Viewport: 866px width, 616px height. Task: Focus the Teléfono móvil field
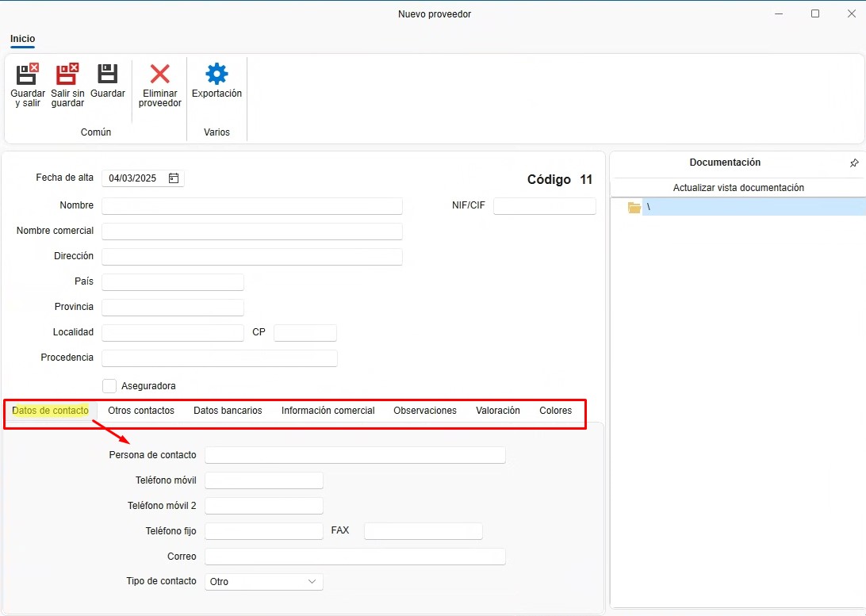[x=263, y=480]
